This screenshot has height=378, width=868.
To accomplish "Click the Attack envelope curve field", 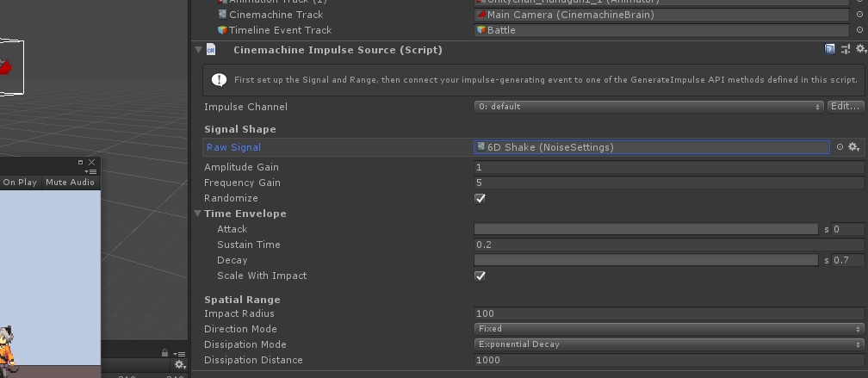I will 646,229.
